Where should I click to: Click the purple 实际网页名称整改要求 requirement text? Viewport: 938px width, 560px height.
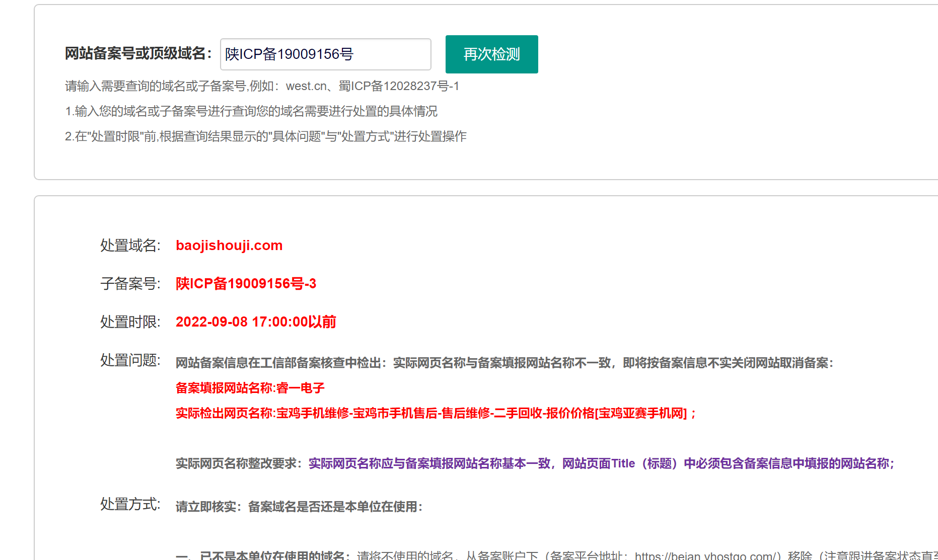pyautogui.click(x=601, y=463)
